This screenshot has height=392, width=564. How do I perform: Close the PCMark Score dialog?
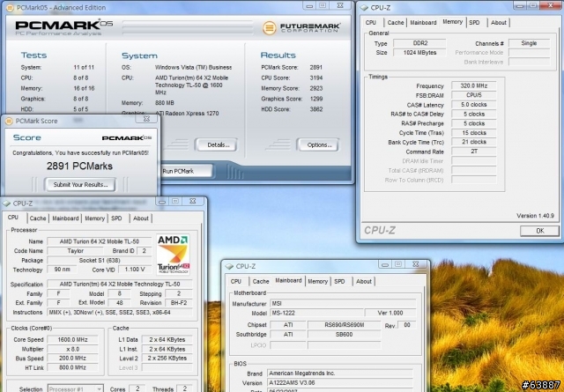(147, 119)
